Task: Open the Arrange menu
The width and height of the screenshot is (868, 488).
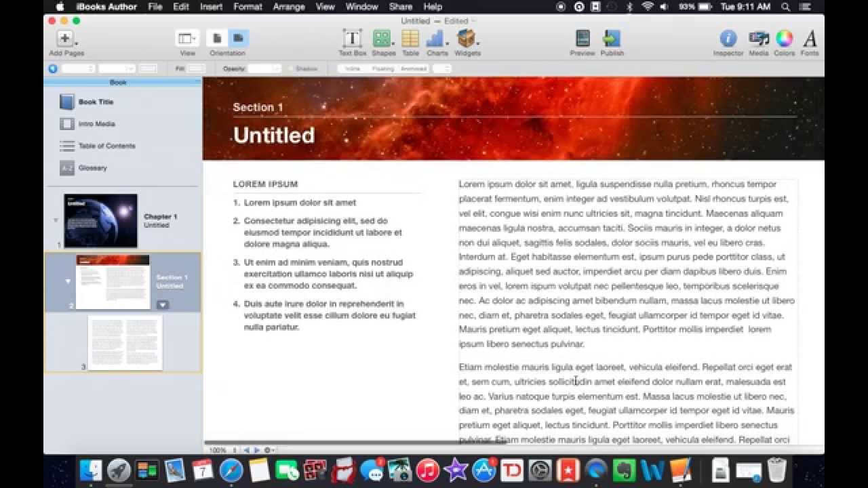Action: pos(289,7)
